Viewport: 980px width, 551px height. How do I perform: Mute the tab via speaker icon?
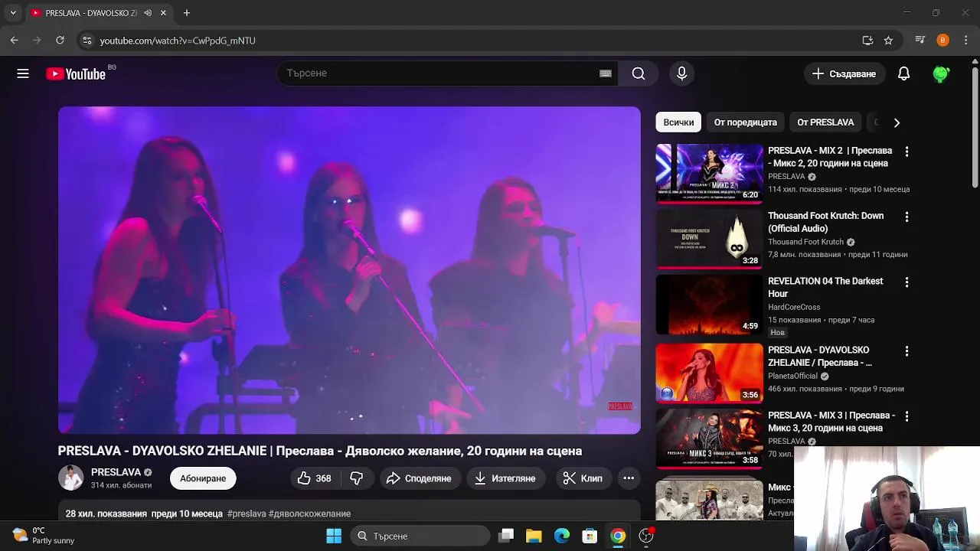pyautogui.click(x=148, y=13)
